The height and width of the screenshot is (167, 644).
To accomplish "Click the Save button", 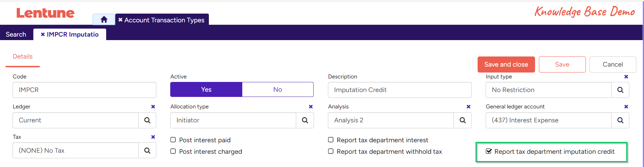I will tap(562, 64).
